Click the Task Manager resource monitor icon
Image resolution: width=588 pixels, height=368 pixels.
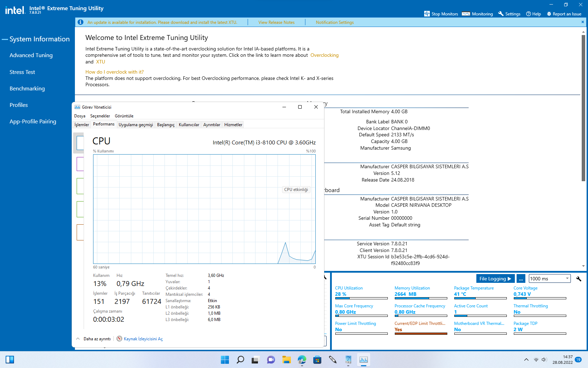(119, 339)
